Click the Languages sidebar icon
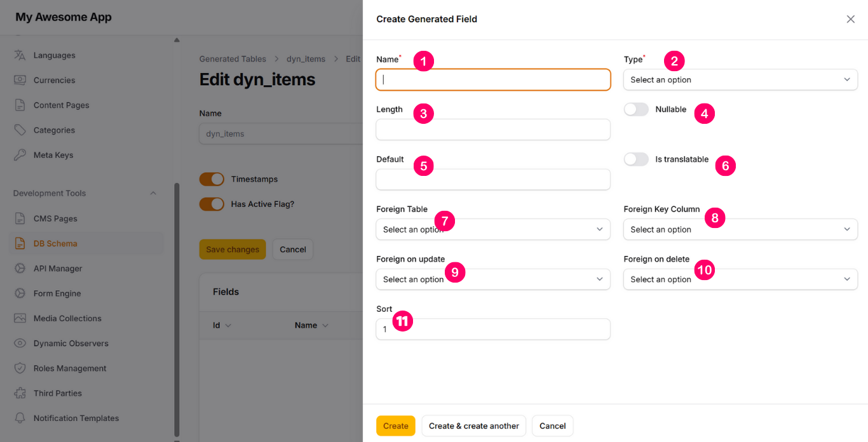 20,55
